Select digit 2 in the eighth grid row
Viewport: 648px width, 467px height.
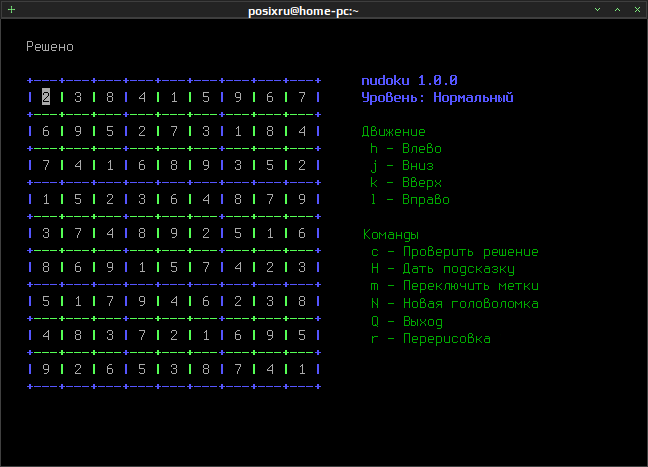pyautogui.click(x=174, y=335)
